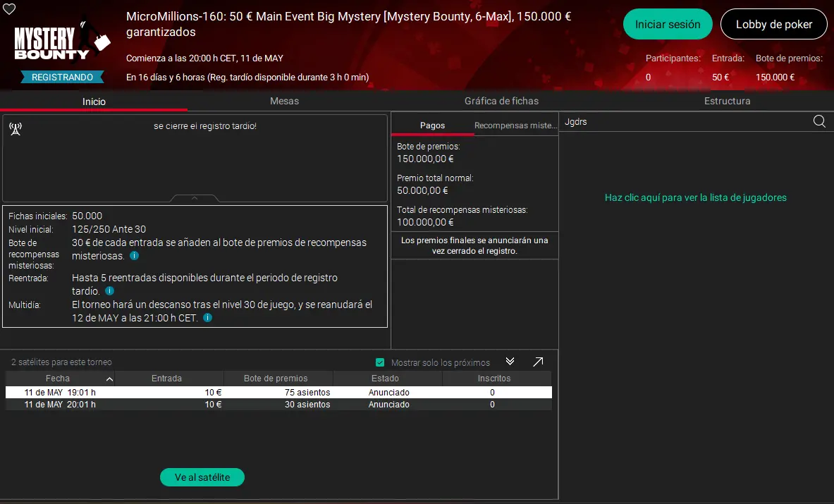Click link to show the player list

pos(695,198)
